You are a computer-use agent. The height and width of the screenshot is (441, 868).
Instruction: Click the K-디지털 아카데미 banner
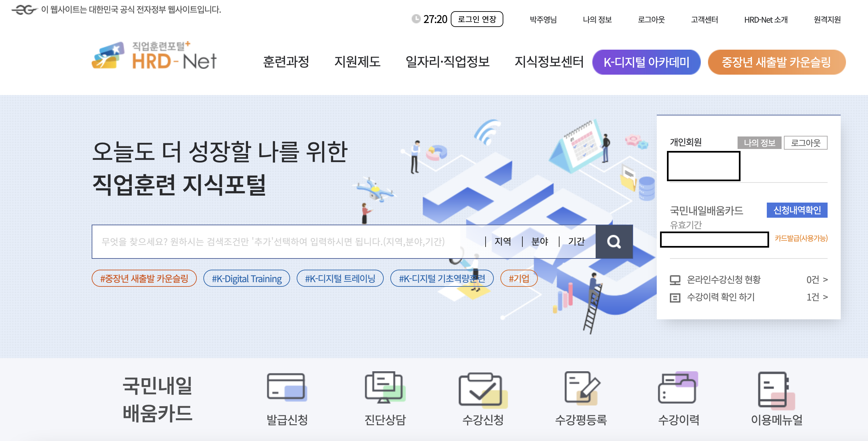click(x=646, y=62)
